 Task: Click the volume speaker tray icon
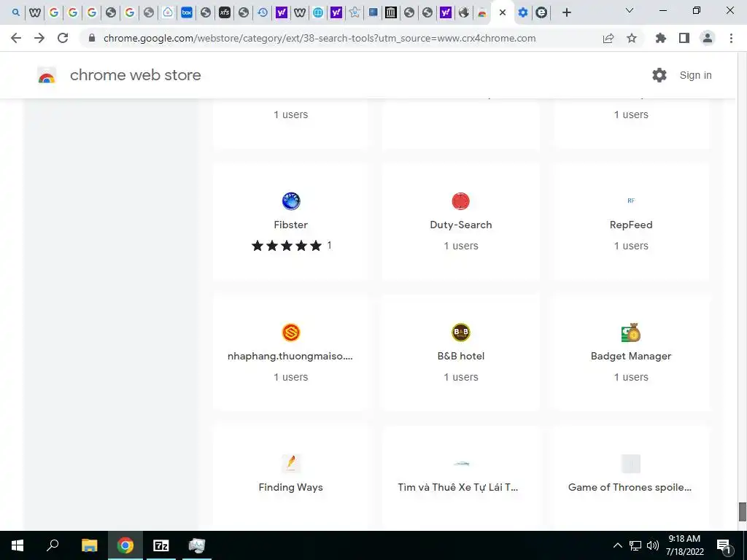coord(653,545)
